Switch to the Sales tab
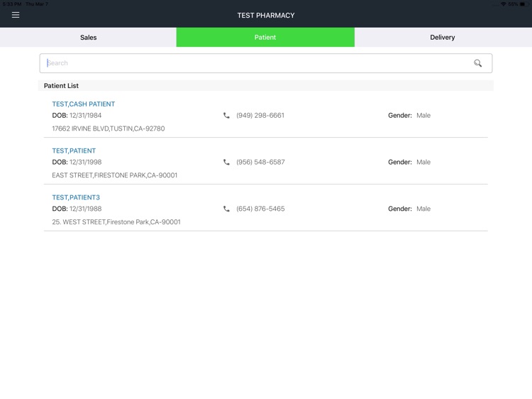Image resolution: width=532 pixels, height=399 pixels. 88,38
